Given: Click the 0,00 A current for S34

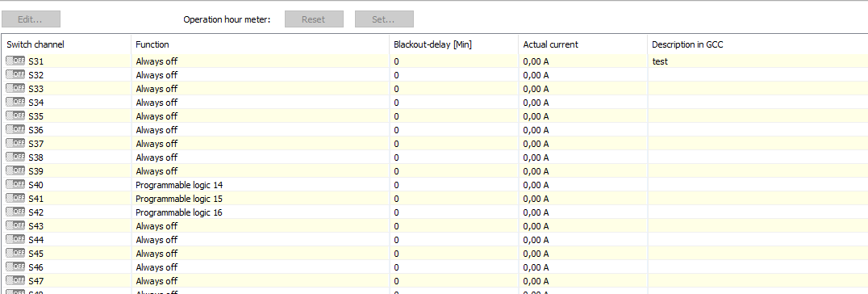Looking at the screenshot, I should click(x=536, y=103).
